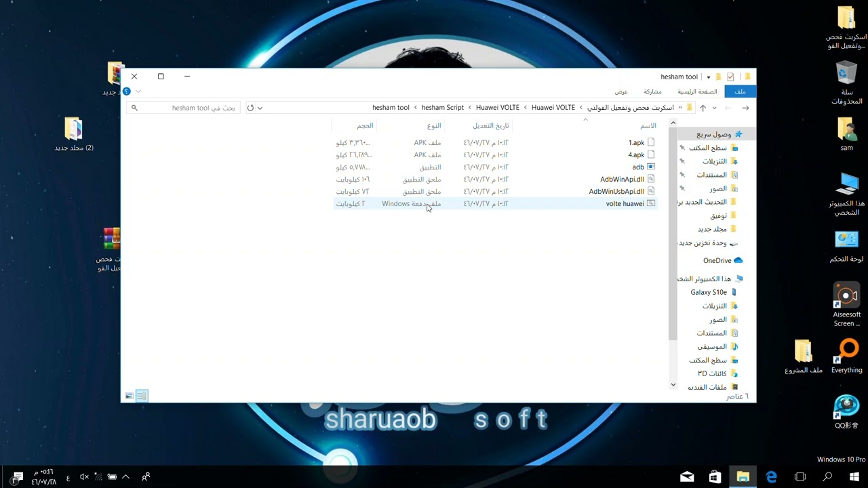Image resolution: width=868 pixels, height=488 pixels.
Task: Open taskbar search magnifier
Action: coord(827,476)
